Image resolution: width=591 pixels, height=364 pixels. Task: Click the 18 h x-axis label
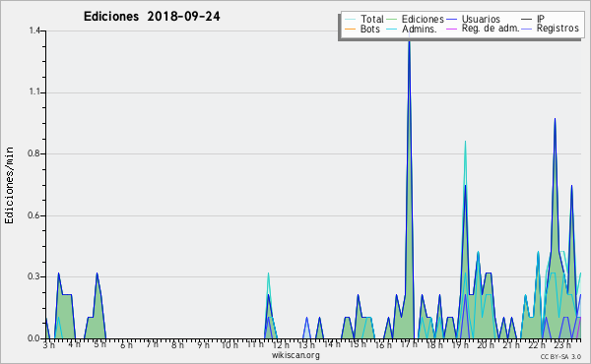point(434,345)
